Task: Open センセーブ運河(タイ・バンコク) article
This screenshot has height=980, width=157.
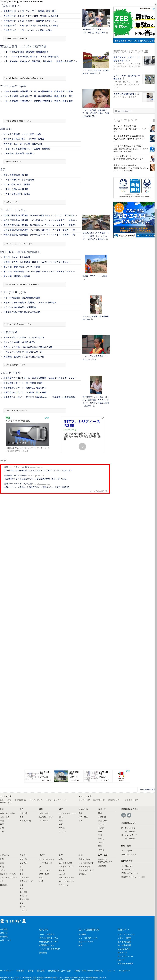Action: [x=40, y=215]
